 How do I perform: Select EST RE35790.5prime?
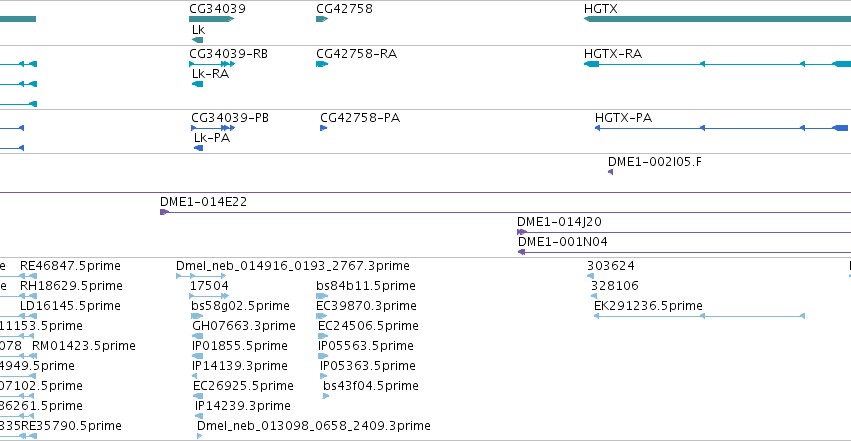71,426
